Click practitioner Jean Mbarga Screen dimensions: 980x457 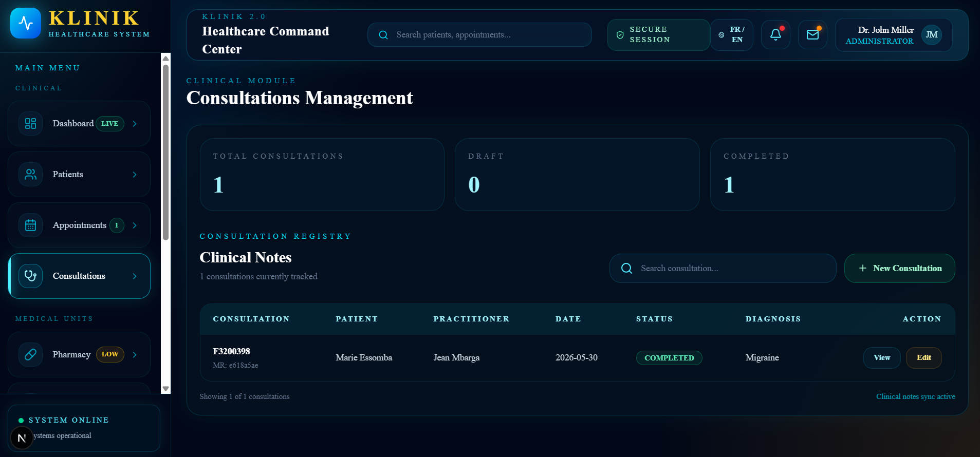point(456,358)
